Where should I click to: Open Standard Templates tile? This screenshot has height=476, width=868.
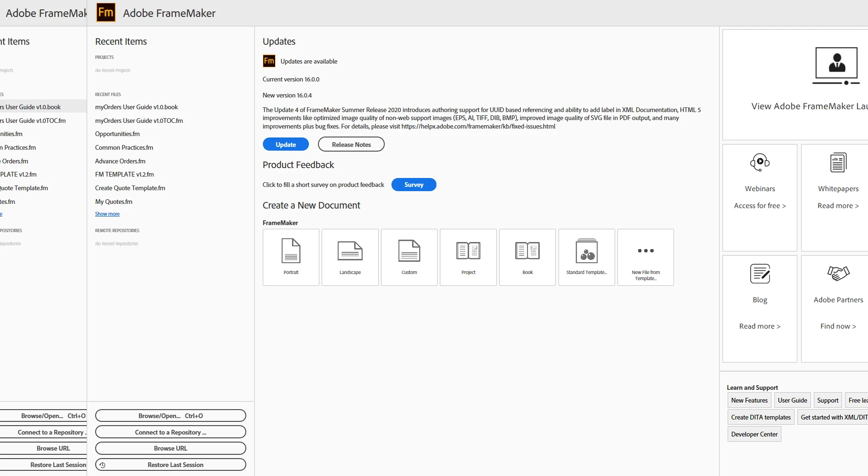pos(587,257)
